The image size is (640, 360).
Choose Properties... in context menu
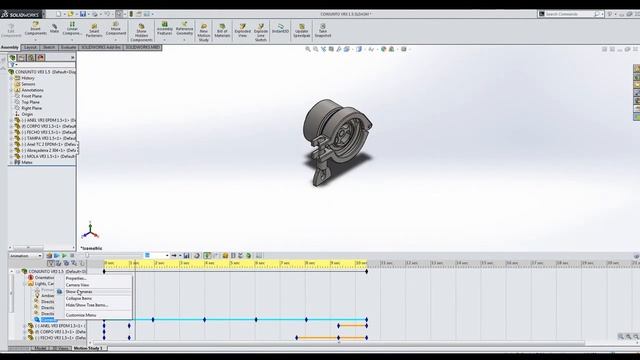76,278
